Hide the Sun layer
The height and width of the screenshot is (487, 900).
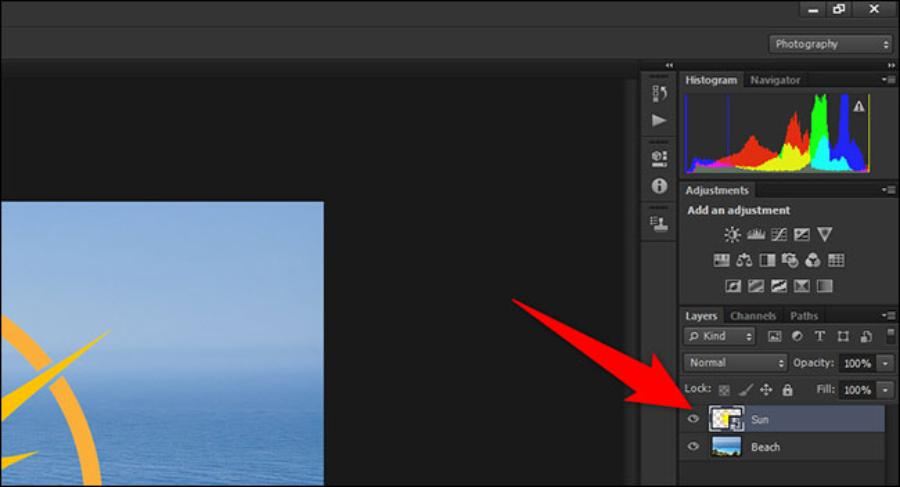click(693, 419)
